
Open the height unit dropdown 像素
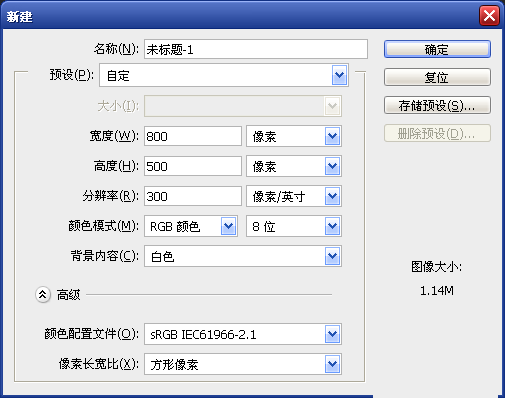click(x=294, y=166)
